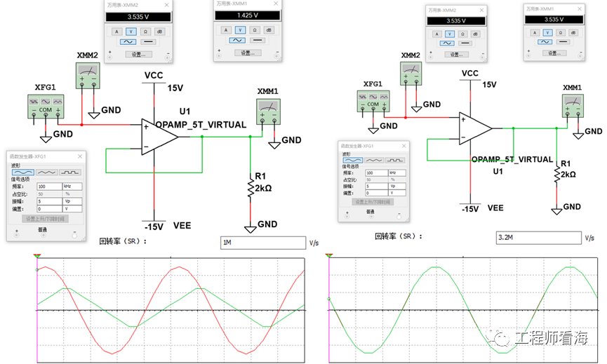607x364 pixels.
Task: Close the left XFG1 function generator panel
Action: (x=79, y=156)
